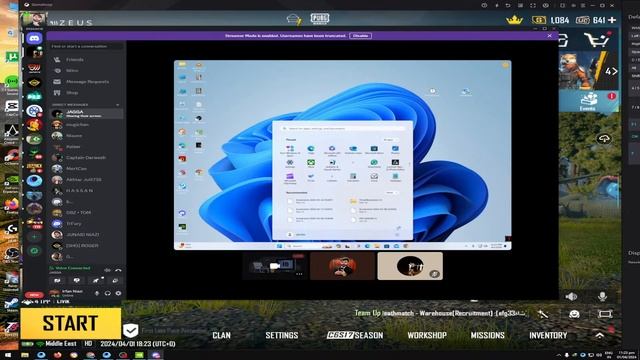Open INVENTORY in PUBG lobby

(548, 336)
